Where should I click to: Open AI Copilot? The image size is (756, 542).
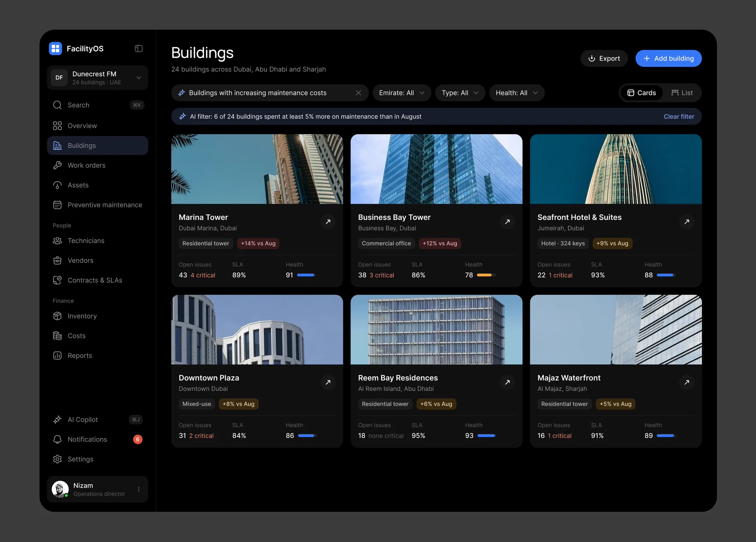(x=97, y=420)
